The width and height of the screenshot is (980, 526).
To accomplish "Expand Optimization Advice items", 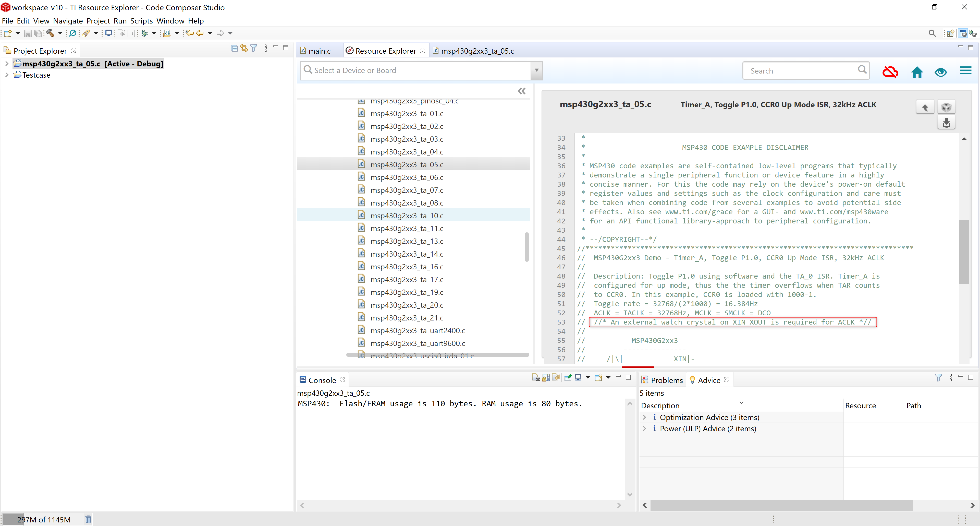I will click(x=644, y=417).
